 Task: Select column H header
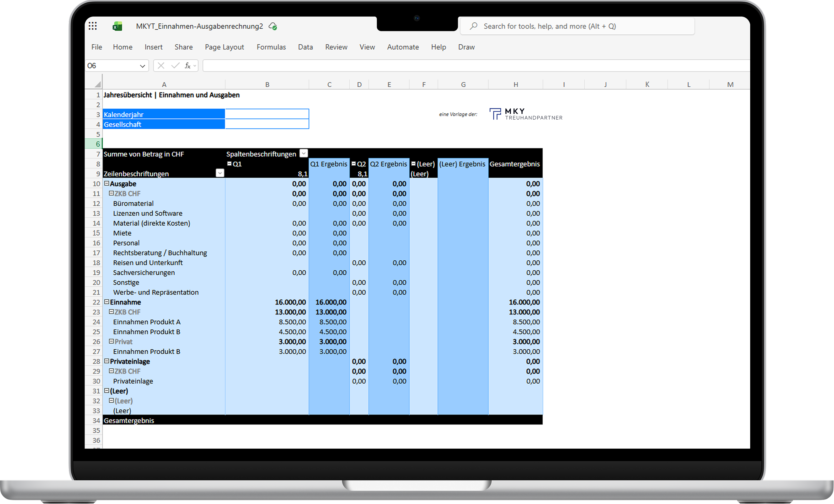515,84
